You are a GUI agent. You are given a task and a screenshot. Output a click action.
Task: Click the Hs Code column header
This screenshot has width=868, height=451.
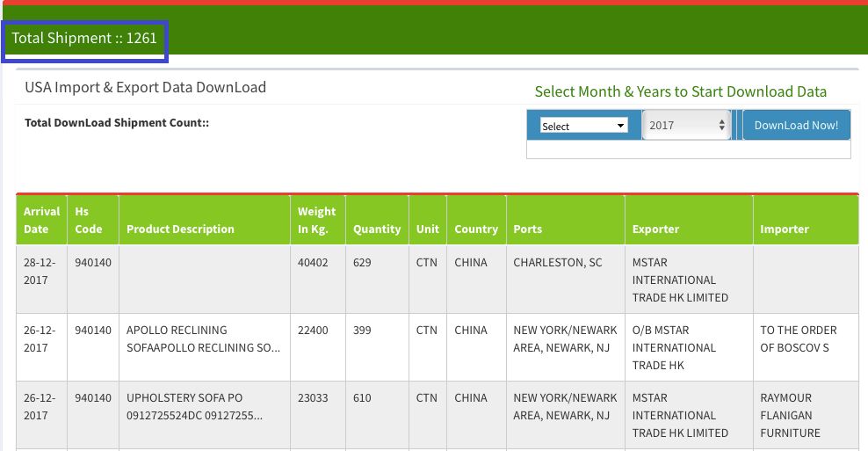click(92, 220)
